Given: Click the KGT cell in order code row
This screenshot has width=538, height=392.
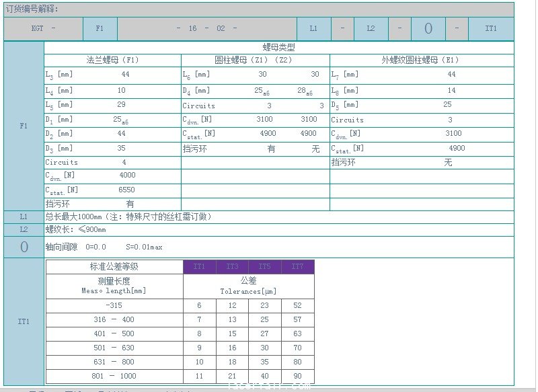Looking at the screenshot, I should [43, 28].
